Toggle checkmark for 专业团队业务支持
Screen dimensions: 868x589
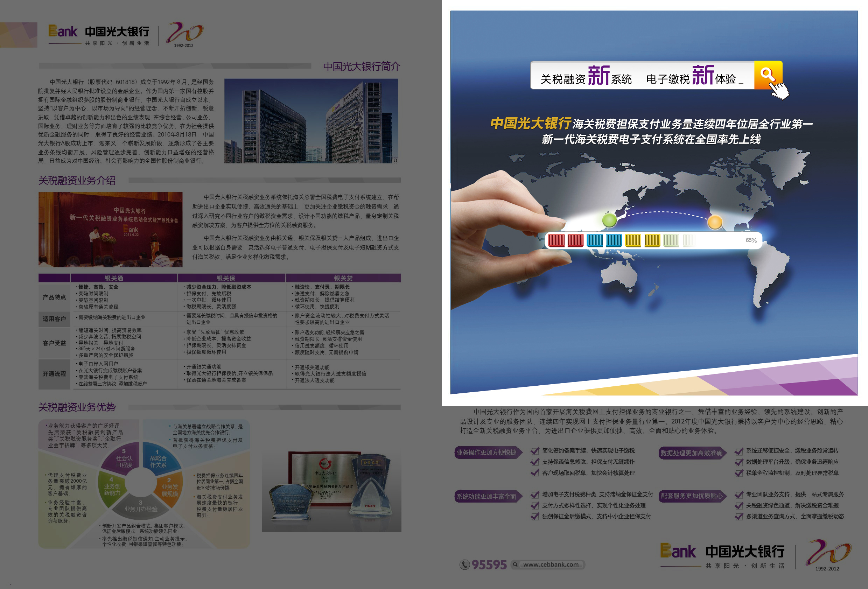pyautogui.click(x=739, y=495)
